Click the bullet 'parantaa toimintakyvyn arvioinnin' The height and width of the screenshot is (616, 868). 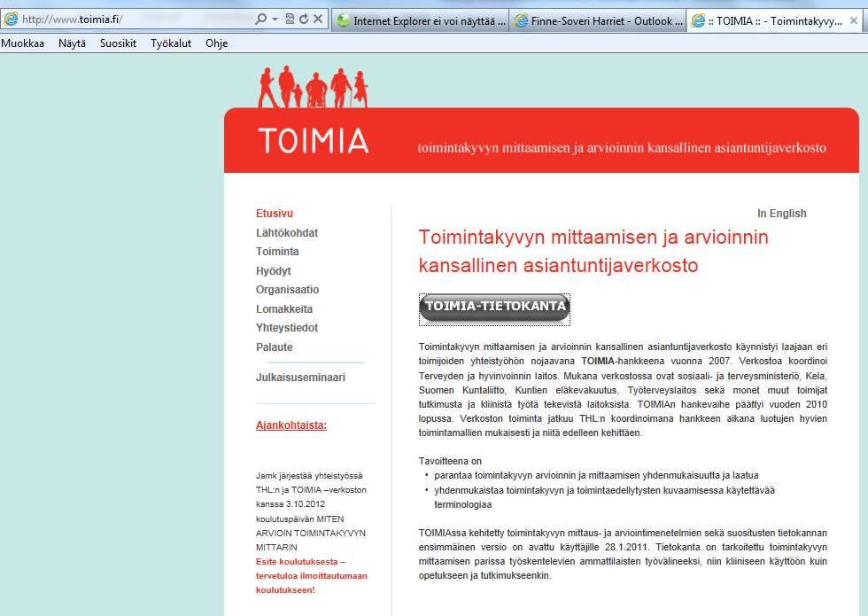pyautogui.click(x=596, y=475)
